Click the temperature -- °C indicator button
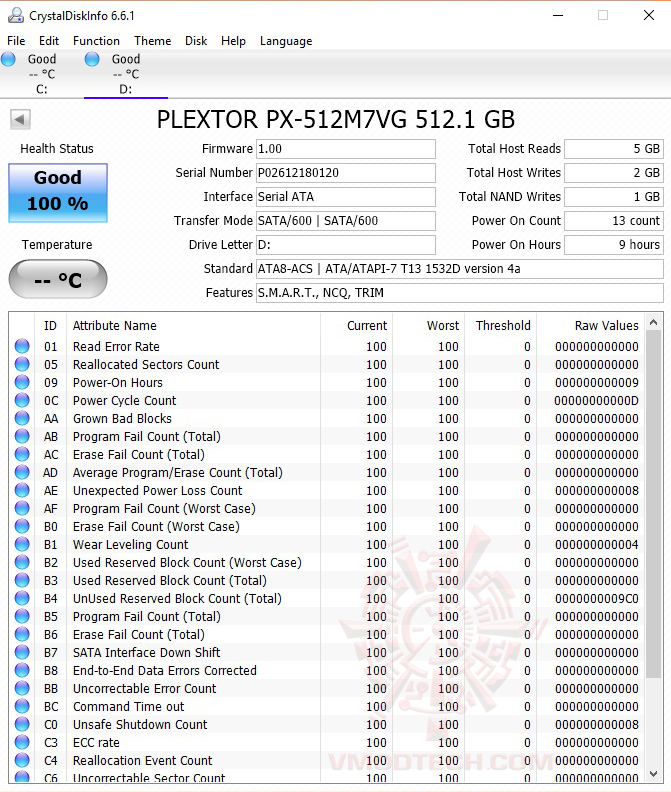Screen dimensions: 671x792 point(58,279)
